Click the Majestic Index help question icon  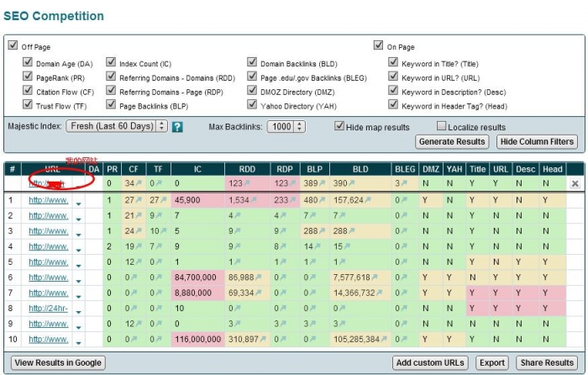[177, 126]
